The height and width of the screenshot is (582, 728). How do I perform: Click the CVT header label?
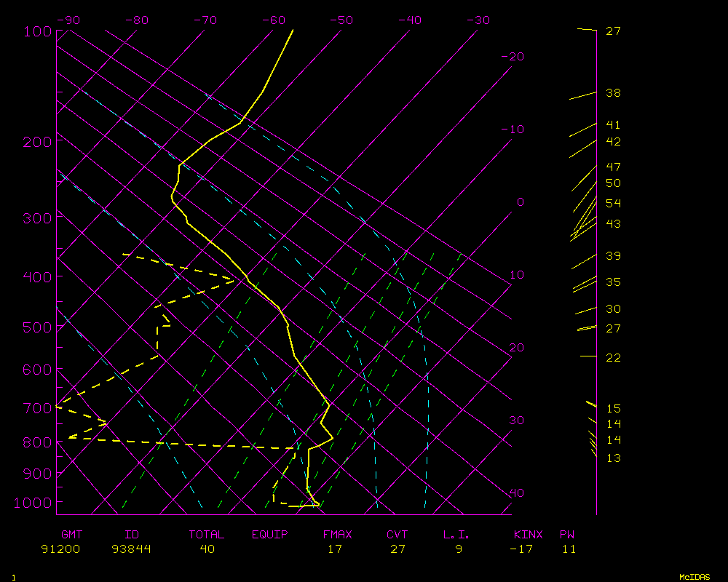tap(397, 535)
